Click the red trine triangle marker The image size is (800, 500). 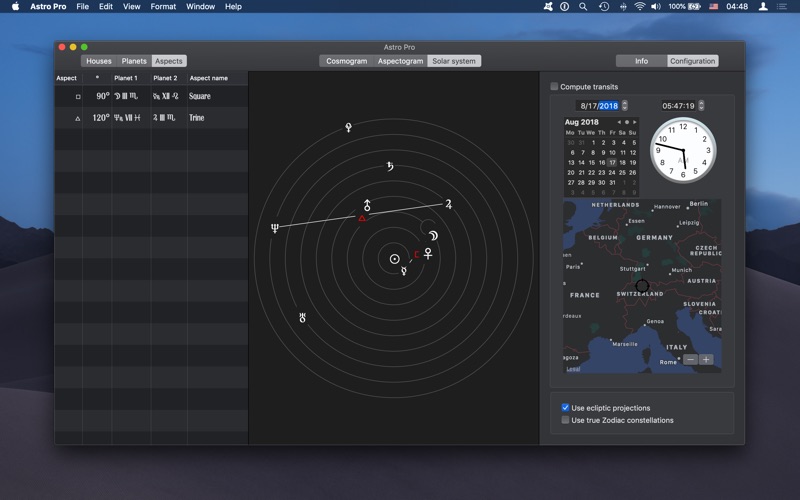(362, 218)
